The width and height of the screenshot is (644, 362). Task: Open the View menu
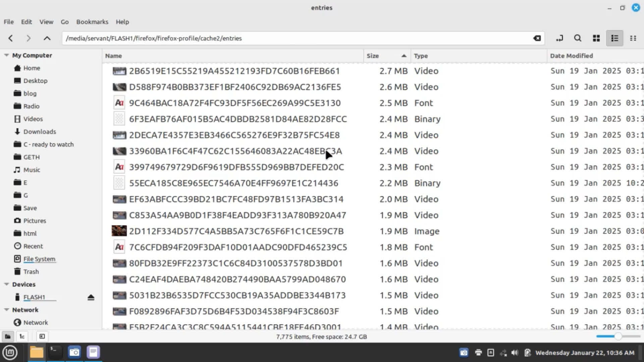(x=46, y=22)
